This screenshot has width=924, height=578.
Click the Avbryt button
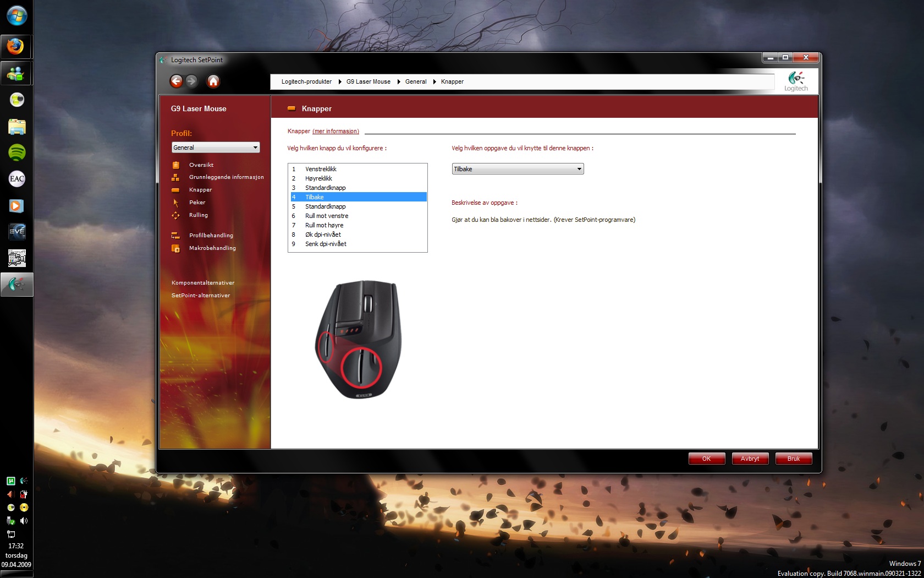(750, 459)
